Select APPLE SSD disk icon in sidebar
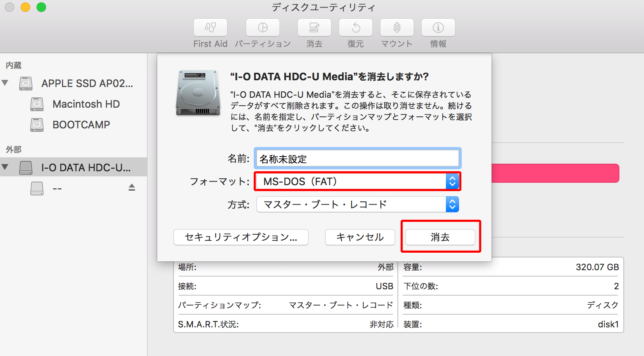This screenshot has width=644, height=356. (x=26, y=83)
